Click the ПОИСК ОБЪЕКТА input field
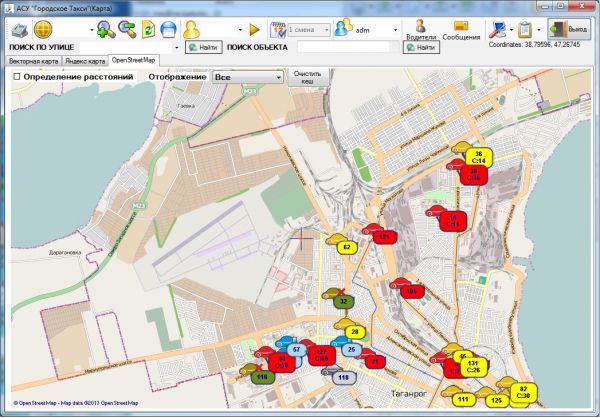This screenshot has width=600, height=418. tap(342, 46)
